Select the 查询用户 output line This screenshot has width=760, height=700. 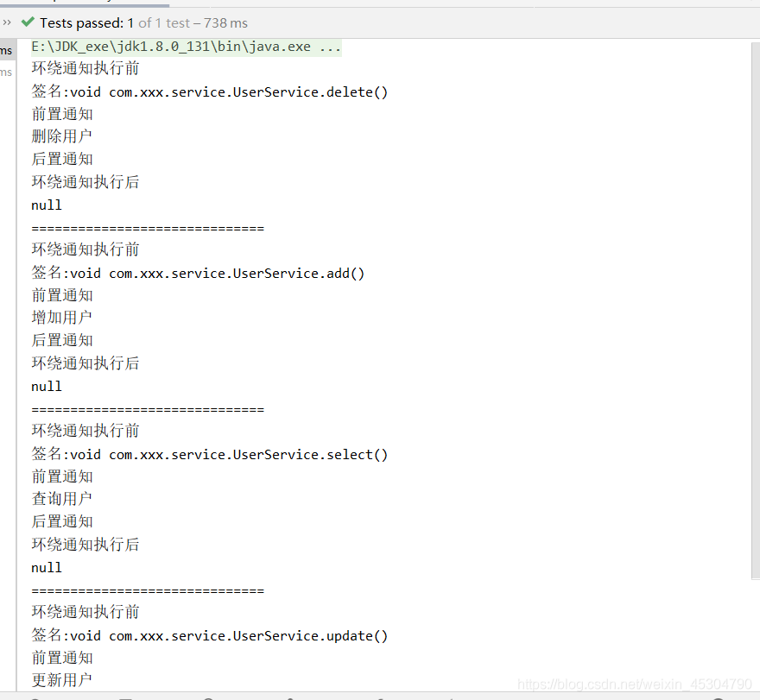click(61, 499)
